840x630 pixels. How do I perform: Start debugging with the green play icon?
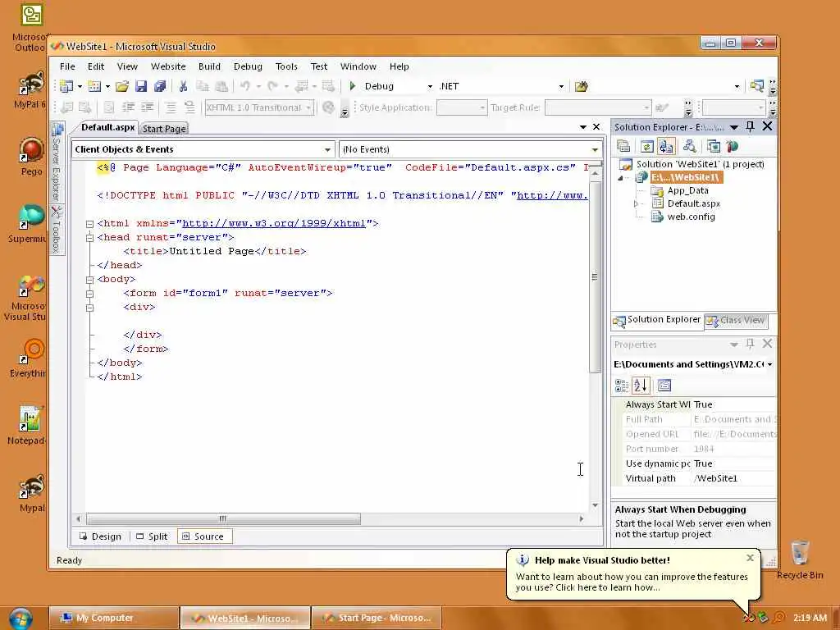[353, 85]
